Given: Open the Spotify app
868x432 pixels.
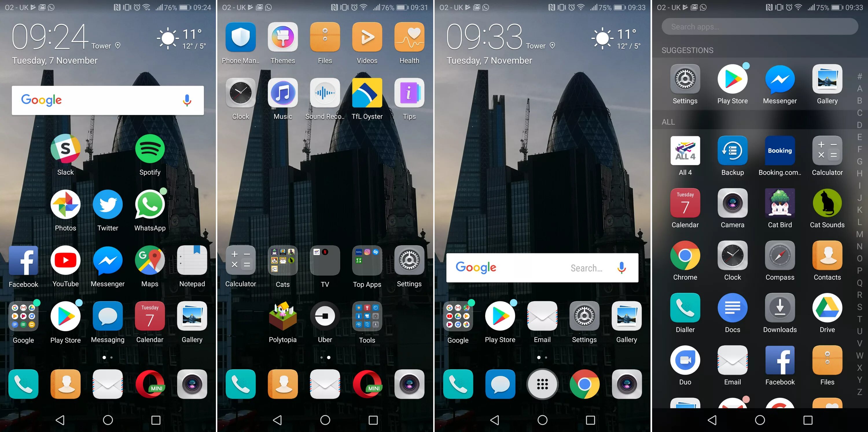Looking at the screenshot, I should pyautogui.click(x=150, y=155).
